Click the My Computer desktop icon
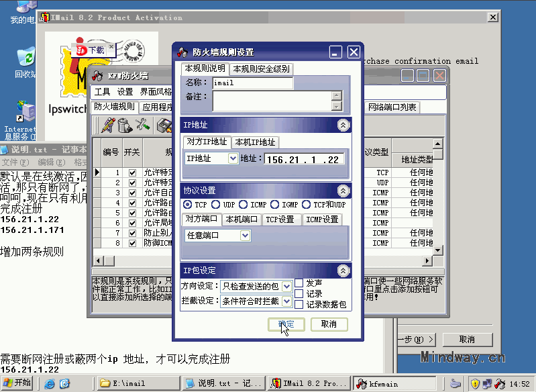536x392 pixels. click(24, 8)
